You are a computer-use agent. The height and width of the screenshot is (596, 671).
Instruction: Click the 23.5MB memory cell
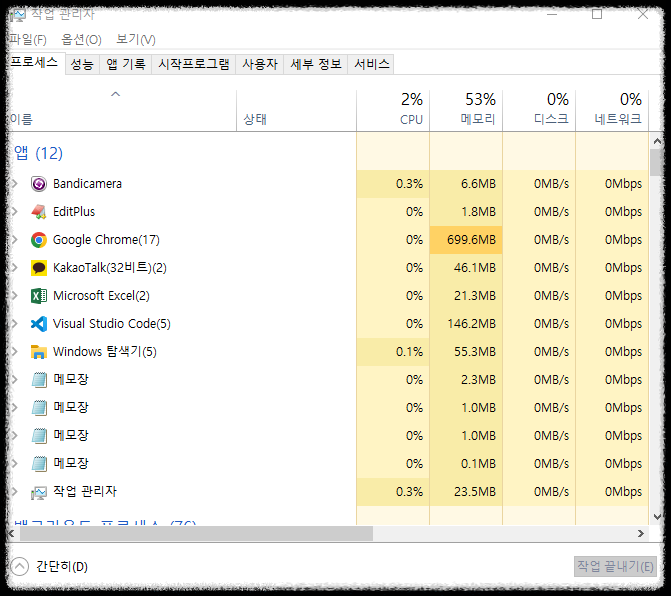(466, 492)
